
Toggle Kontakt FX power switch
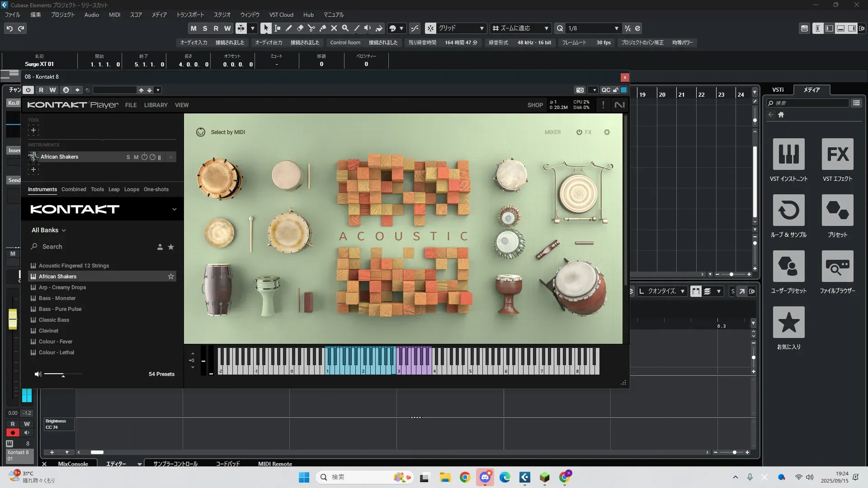(579, 132)
